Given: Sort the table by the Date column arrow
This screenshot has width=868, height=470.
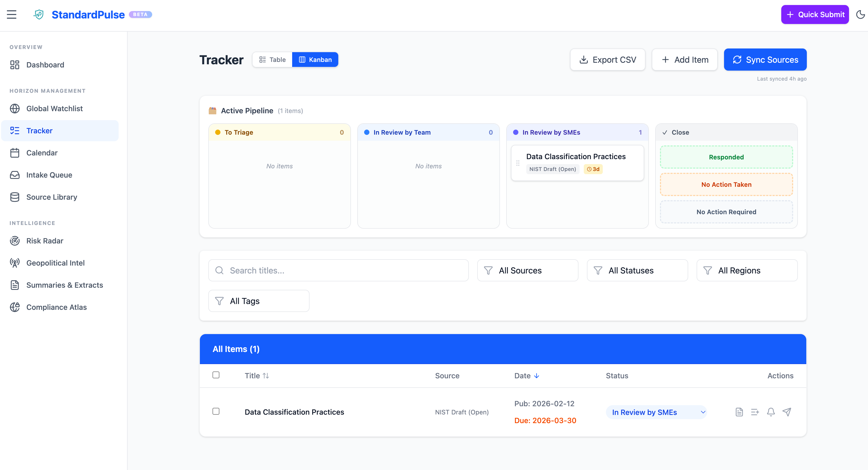Looking at the screenshot, I should tap(536, 376).
